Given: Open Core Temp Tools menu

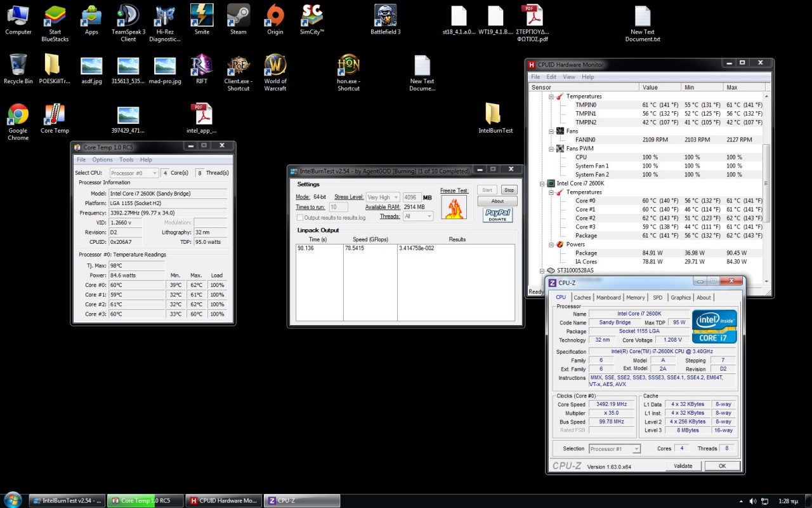Looking at the screenshot, I should coord(126,160).
